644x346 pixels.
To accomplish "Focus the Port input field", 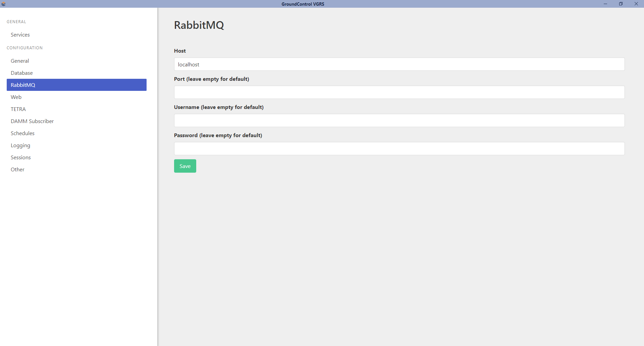I will [x=399, y=93].
